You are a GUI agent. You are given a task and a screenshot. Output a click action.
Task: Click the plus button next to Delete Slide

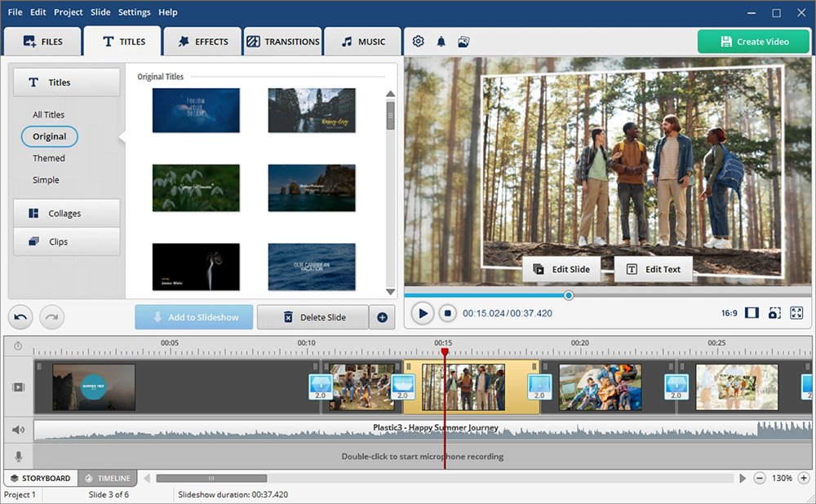pos(382,317)
